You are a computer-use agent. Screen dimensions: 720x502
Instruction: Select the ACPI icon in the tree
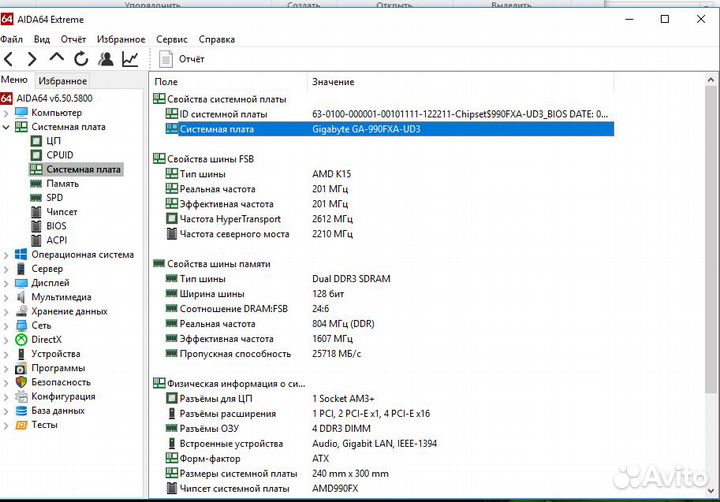36,241
